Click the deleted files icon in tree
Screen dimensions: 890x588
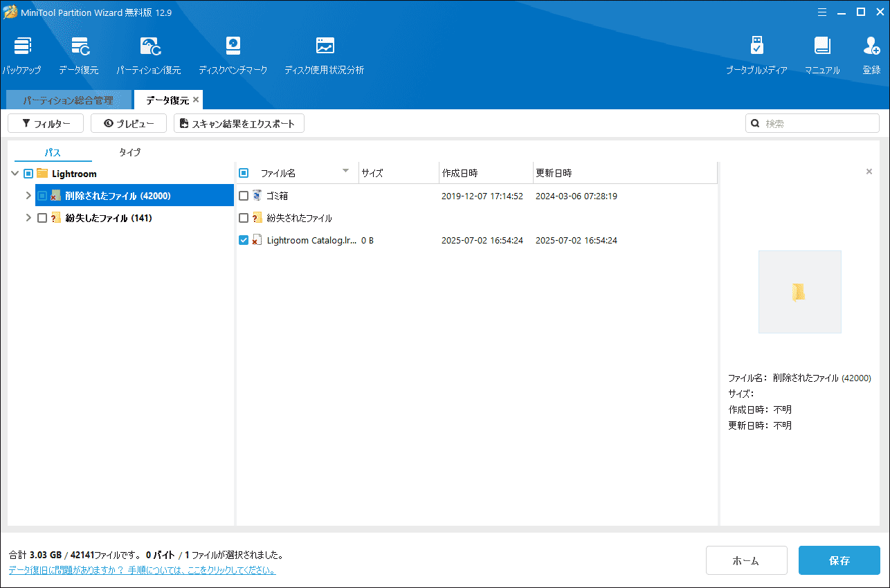(56, 196)
